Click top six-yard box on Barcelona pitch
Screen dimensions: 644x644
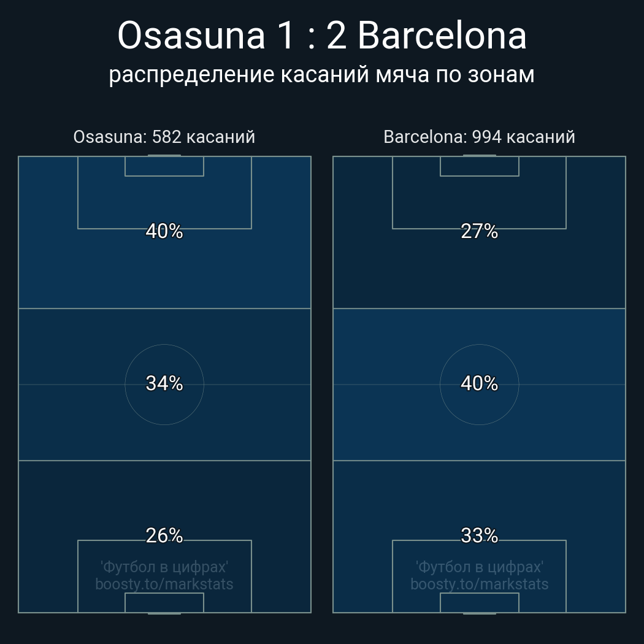coord(479,166)
